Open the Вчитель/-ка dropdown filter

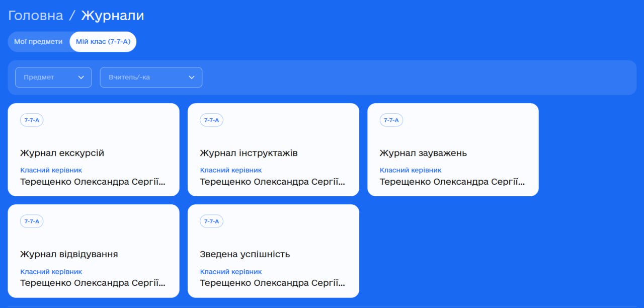coord(151,78)
